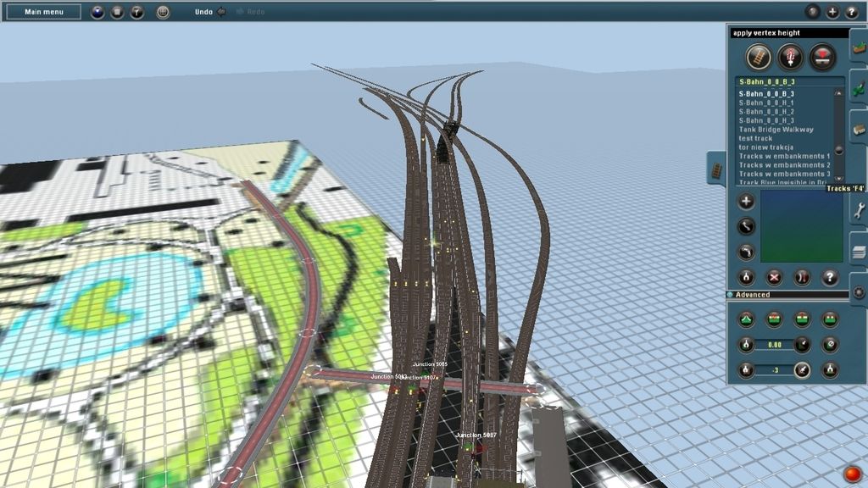Click the green peak spline-height icon
The width and height of the screenshot is (868, 488).
(x=746, y=319)
